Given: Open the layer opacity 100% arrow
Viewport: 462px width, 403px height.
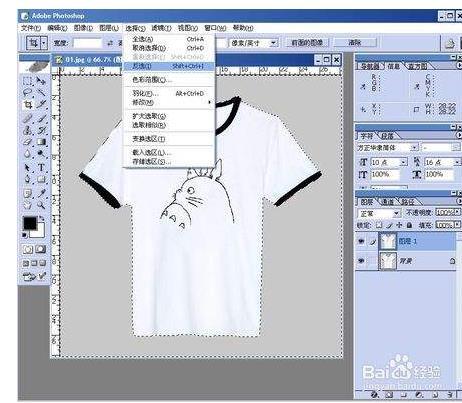Looking at the screenshot, I should (x=457, y=212).
